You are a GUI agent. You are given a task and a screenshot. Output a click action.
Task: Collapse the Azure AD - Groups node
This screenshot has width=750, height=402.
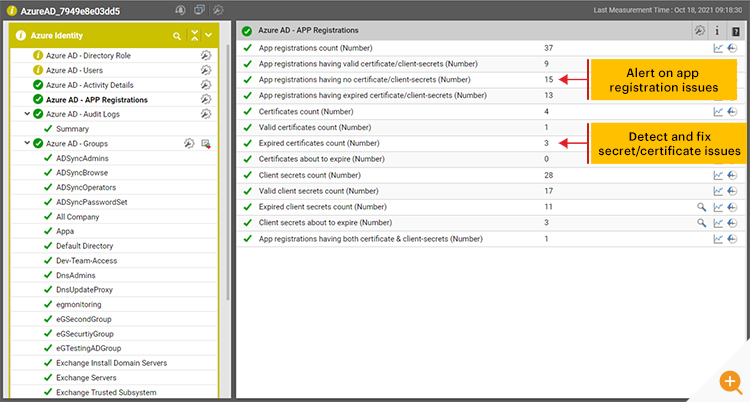[x=27, y=143]
